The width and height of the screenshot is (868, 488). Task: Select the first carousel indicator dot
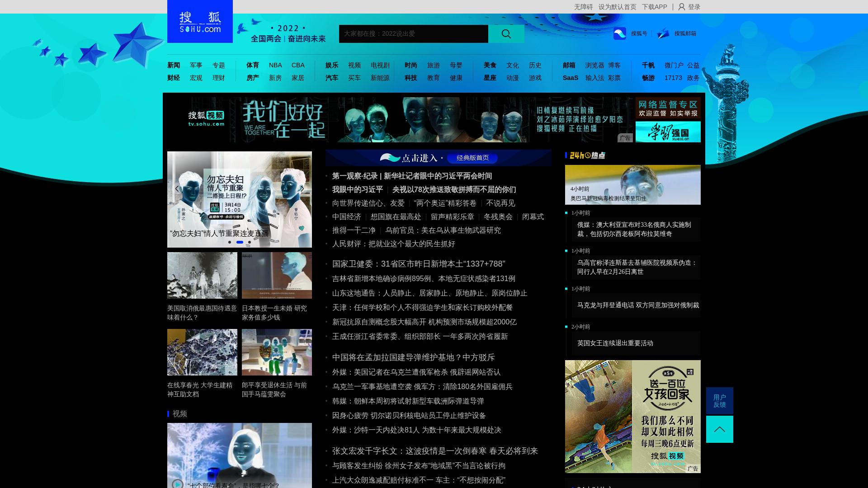tap(230, 242)
